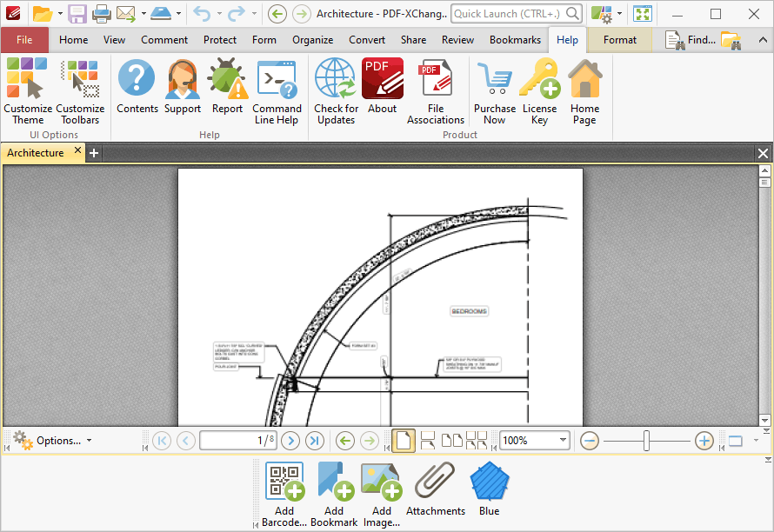Screen dimensions: 774x532
Task: Open the help Contents
Action: (137, 86)
